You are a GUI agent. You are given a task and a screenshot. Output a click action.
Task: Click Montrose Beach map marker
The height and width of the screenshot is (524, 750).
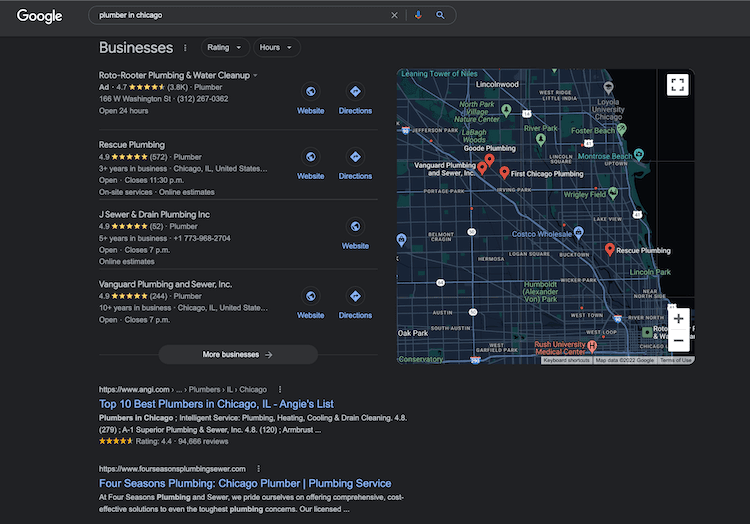(639, 154)
